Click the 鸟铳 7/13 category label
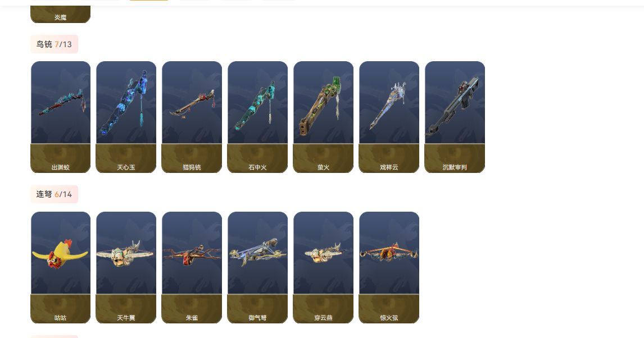The width and height of the screenshot is (644, 338). point(54,44)
